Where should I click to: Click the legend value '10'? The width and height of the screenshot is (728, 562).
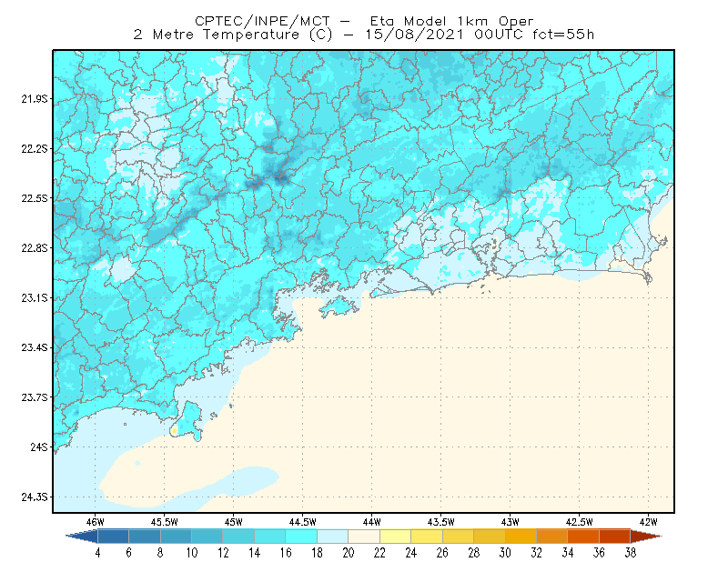192,553
